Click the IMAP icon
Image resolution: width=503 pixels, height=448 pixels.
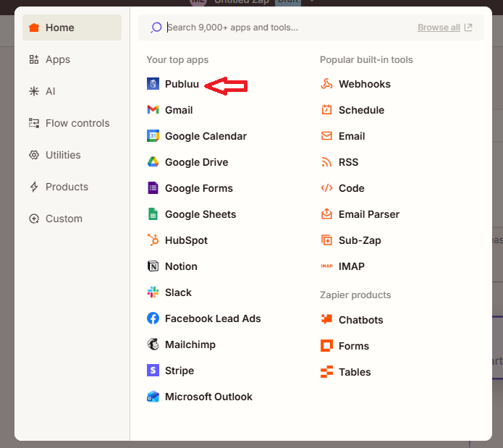point(326,266)
